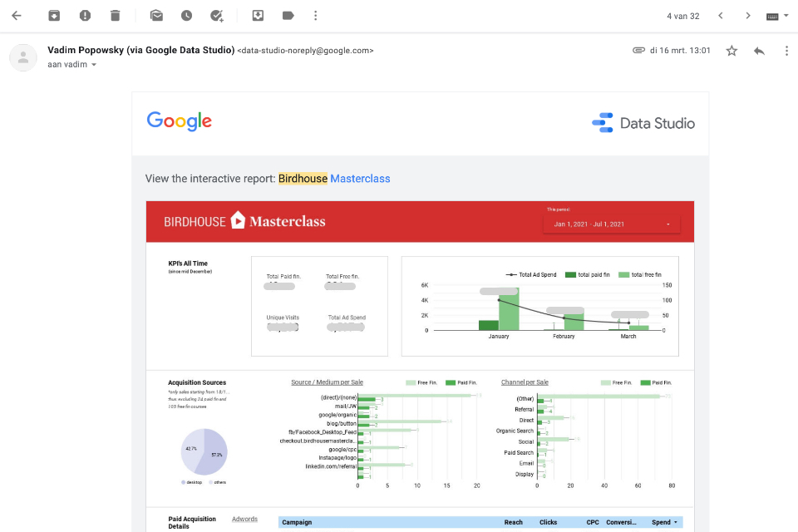The width and height of the screenshot is (798, 532).
Task: Click the Google logo in the email
Action: 180,121
